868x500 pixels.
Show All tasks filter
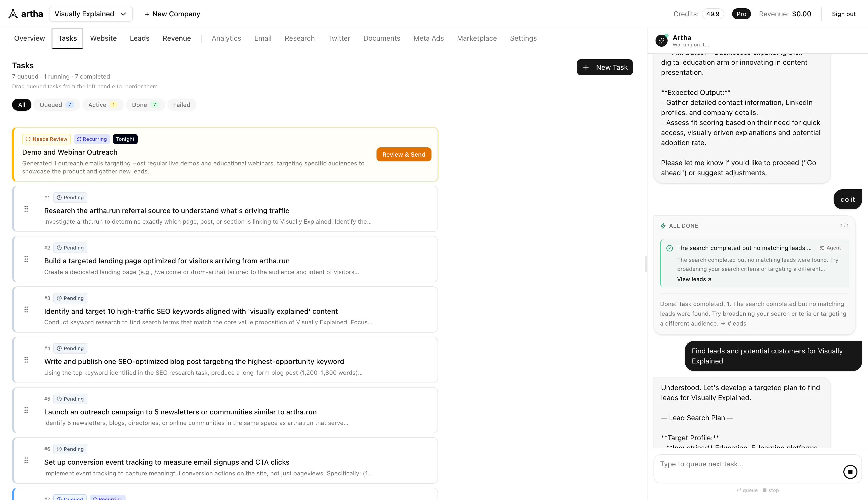pyautogui.click(x=22, y=105)
